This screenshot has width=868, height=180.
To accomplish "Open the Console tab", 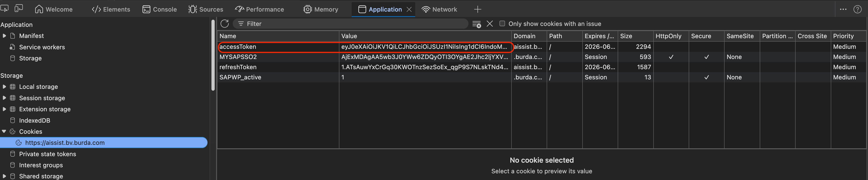I will [x=160, y=9].
